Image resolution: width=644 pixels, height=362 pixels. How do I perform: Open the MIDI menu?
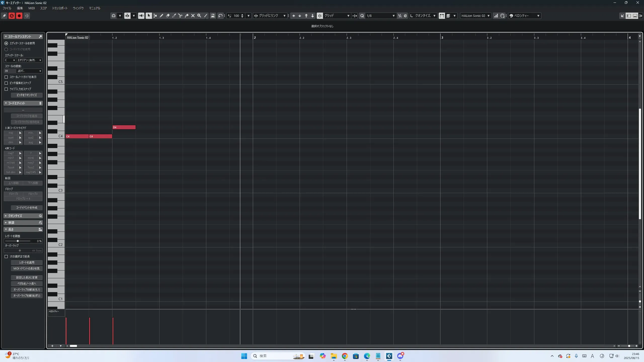click(x=31, y=8)
